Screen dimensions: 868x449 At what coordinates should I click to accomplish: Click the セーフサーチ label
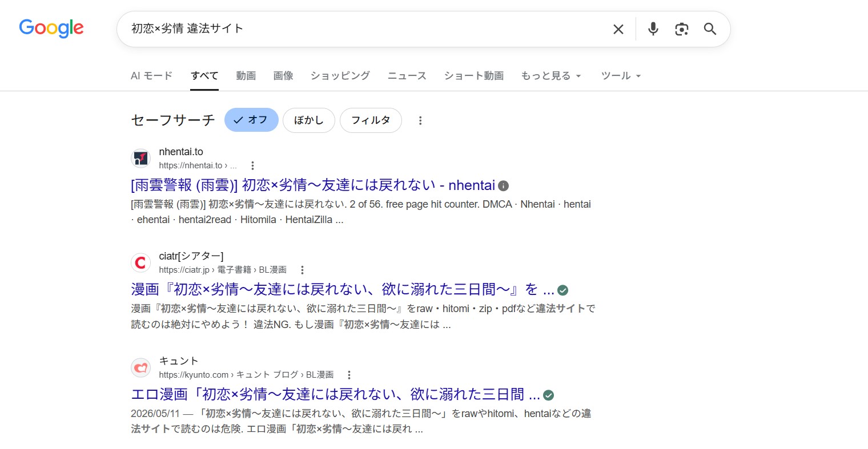(x=173, y=120)
